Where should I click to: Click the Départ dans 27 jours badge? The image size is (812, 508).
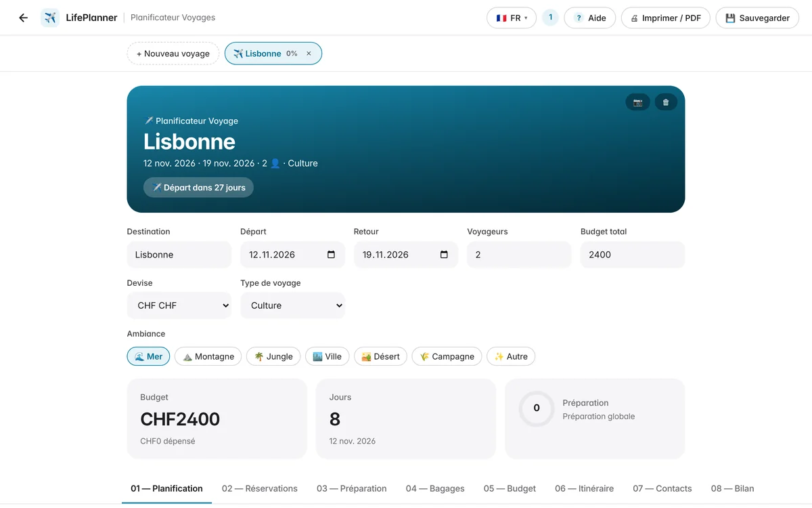[x=198, y=188]
